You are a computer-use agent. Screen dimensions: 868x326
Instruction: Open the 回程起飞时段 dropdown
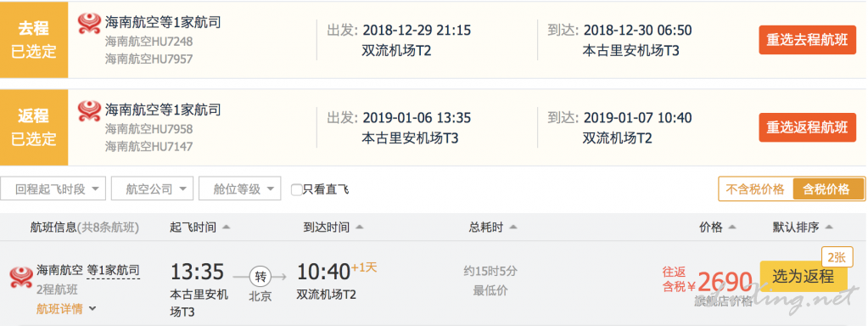tap(53, 189)
